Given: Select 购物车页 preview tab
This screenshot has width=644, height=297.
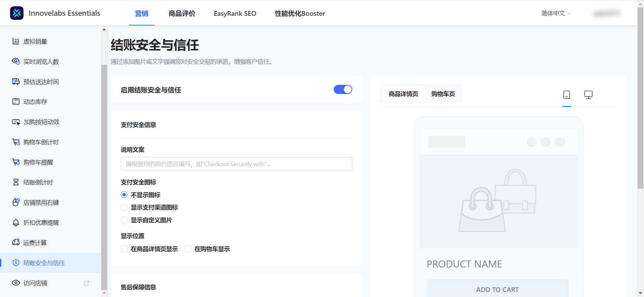Looking at the screenshot, I should [443, 94].
